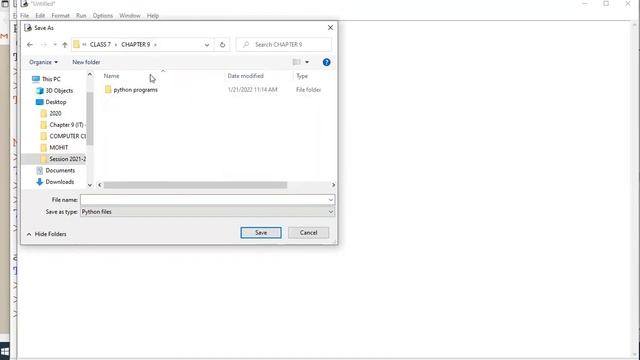The image size is (640, 360).
Task: Open address bar history dropdown
Action: coord(207,44)
